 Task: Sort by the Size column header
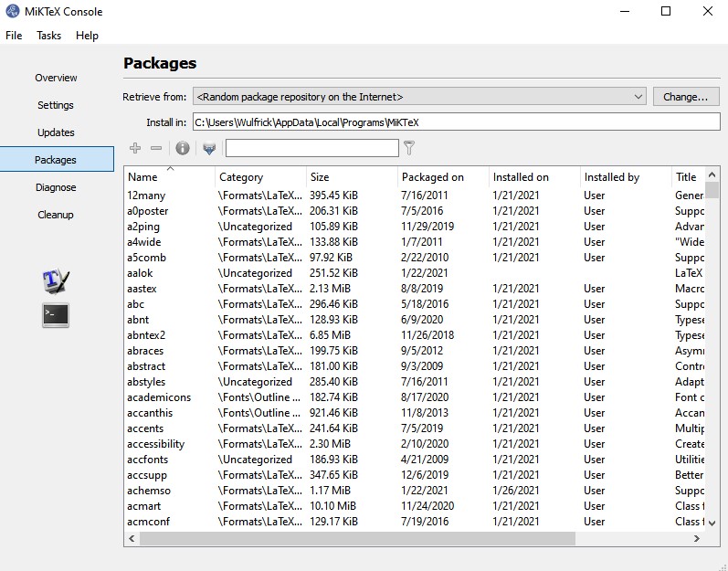point(352,177)
